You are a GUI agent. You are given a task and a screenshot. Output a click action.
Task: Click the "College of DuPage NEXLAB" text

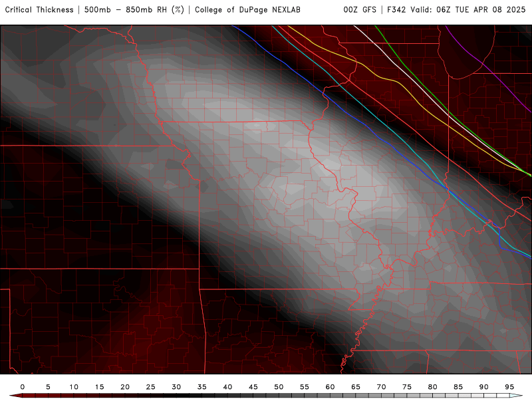247,10
